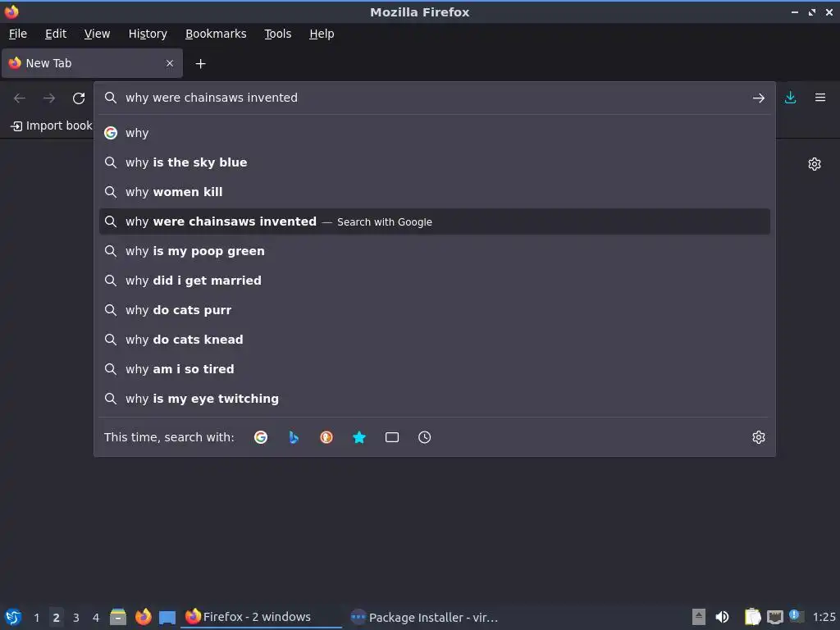Open the application hamburger menu
This screenshot has width=840, height=630.
(820, 98)
